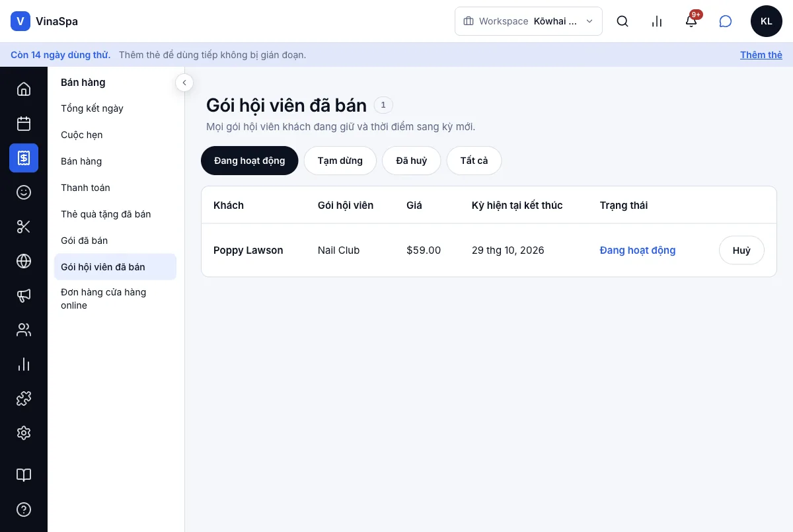Screen dimensions: 793x532
Task: Select the Đang hoạt động filter tab
Action: pyautogui.click(x=250, y=161)
